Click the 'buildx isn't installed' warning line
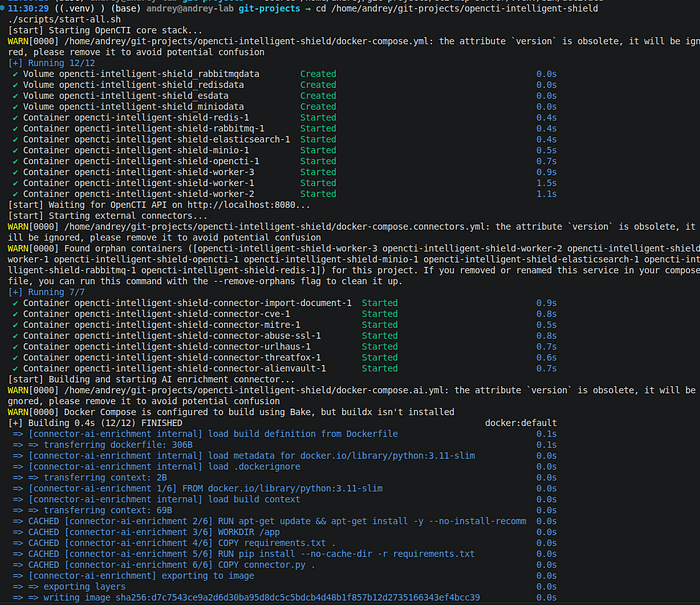 pyautogui.click(x=231, y=412)
